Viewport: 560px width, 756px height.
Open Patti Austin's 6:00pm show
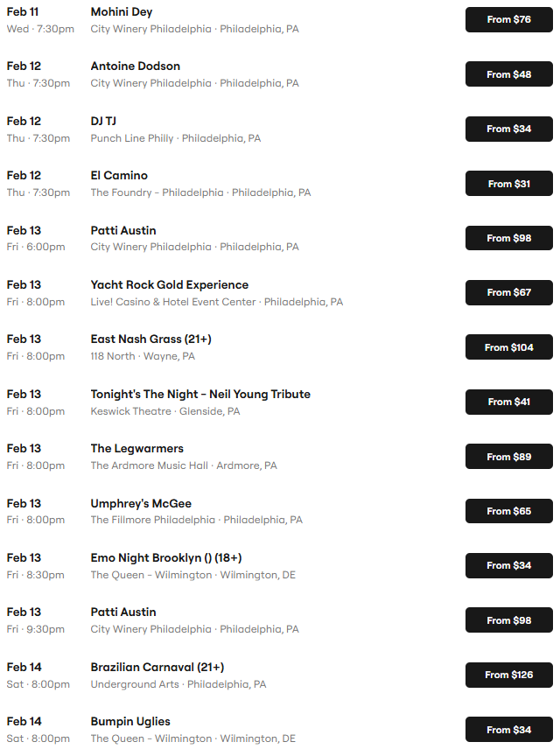[123, 230]
